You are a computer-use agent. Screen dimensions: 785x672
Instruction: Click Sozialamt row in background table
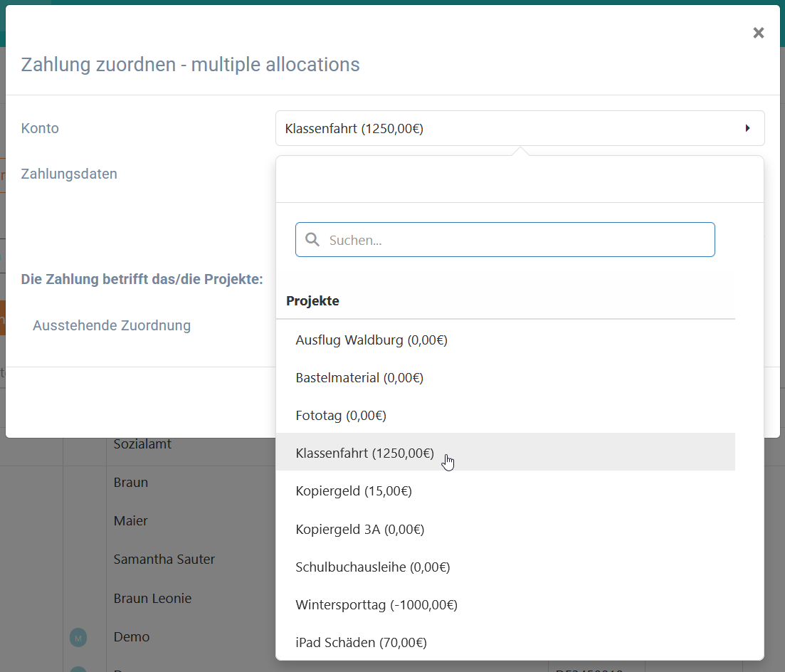tap(142, 443)
